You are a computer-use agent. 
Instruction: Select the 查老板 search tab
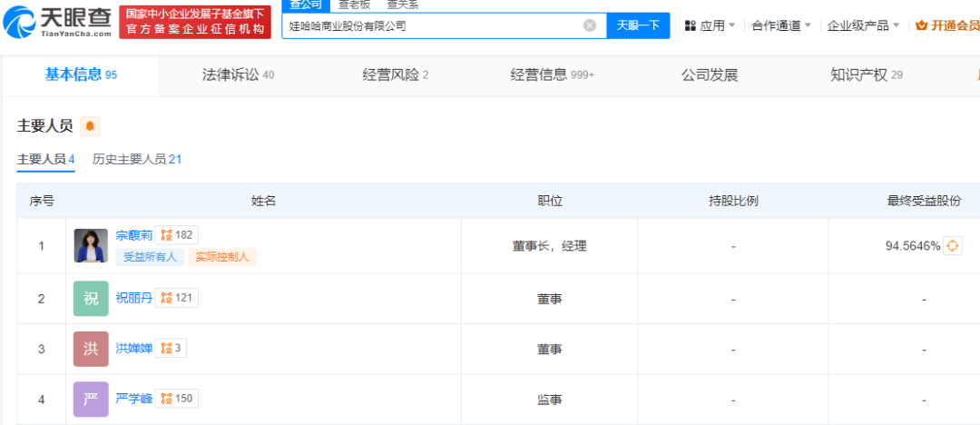click(x=353, y=5)
